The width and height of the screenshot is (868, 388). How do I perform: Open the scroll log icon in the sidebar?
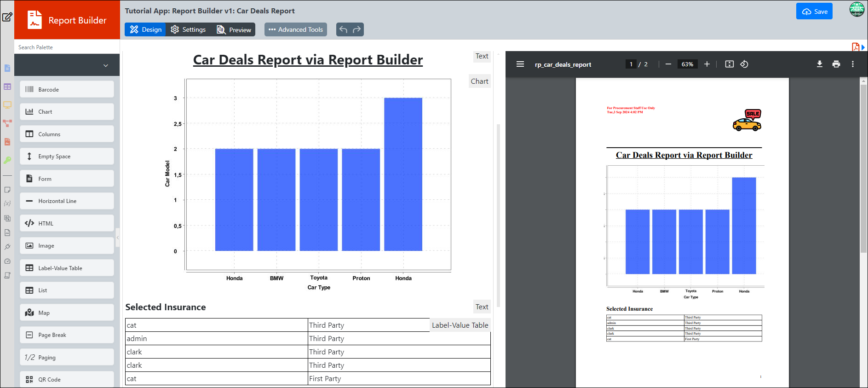[7, 275]
